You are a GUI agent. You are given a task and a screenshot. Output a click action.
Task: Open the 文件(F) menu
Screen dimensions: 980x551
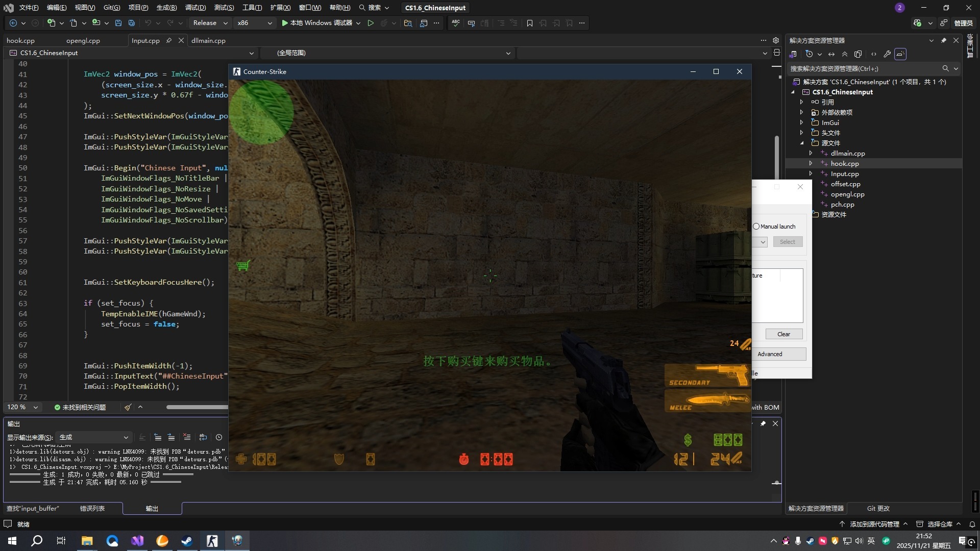[x=29, y=8]
